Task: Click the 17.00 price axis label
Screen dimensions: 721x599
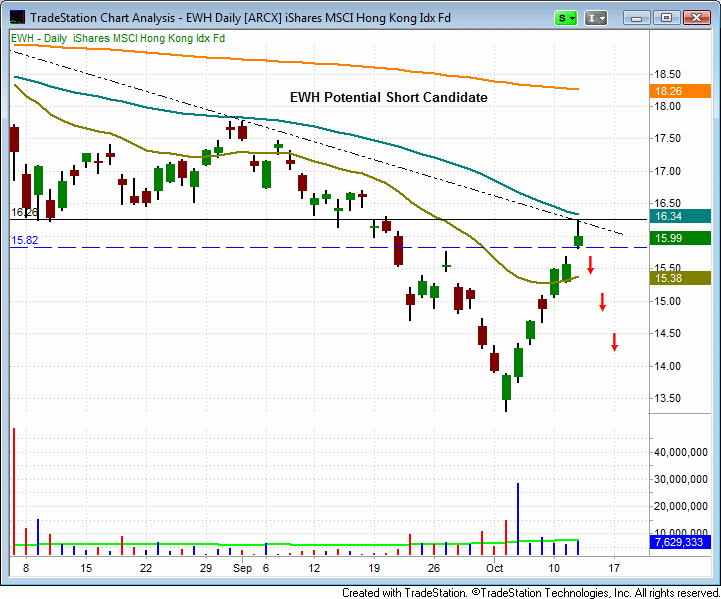Action: click(667, 171)
